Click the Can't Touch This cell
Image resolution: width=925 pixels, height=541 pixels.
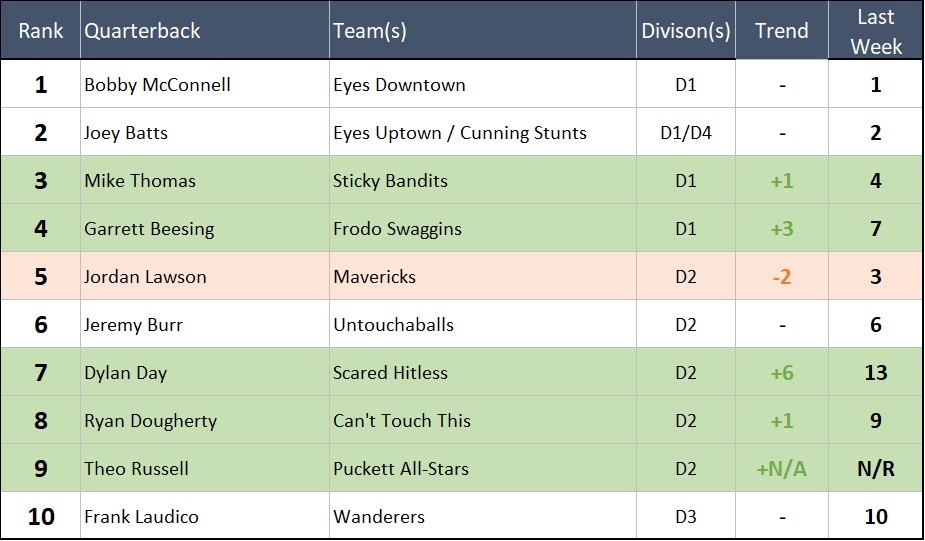click(401, 421)
